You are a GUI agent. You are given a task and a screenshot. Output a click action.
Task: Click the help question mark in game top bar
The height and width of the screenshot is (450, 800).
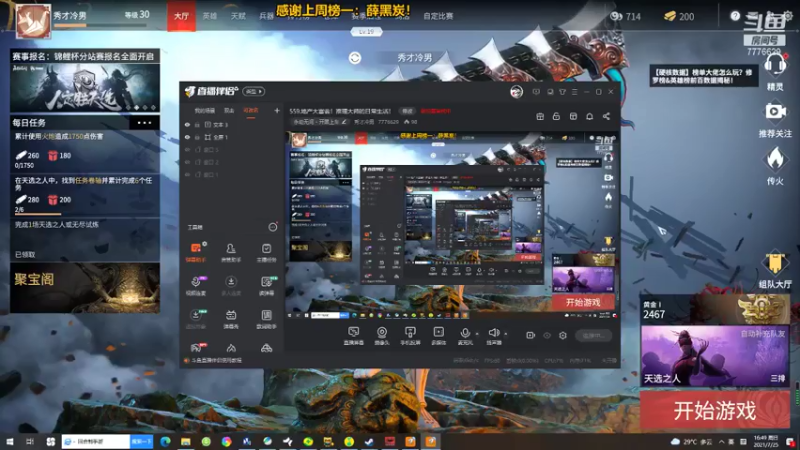point(735,16)
